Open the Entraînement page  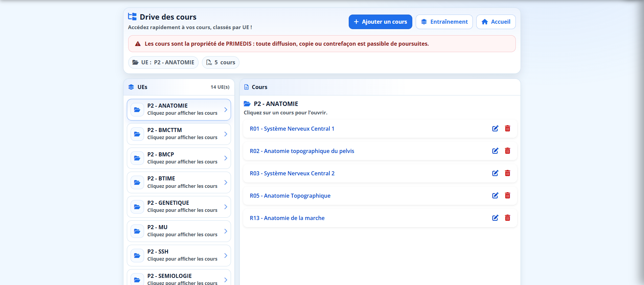(444, 22)
